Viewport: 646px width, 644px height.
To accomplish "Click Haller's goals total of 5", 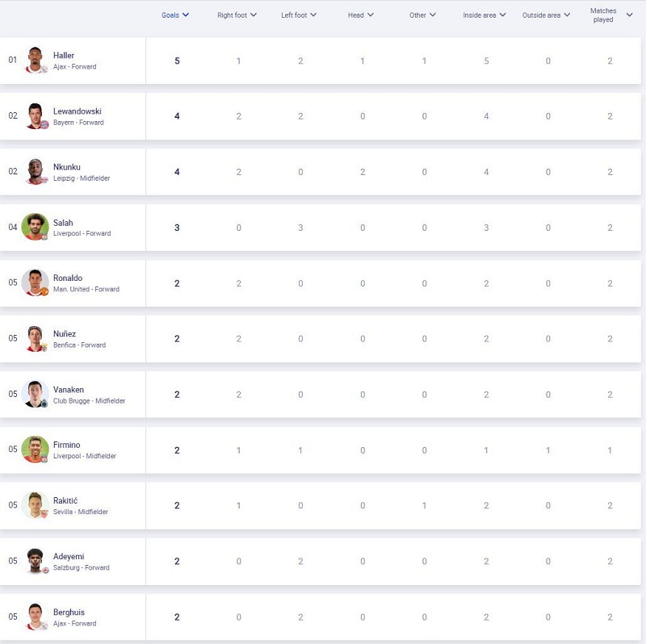I will tap(177, 61).
